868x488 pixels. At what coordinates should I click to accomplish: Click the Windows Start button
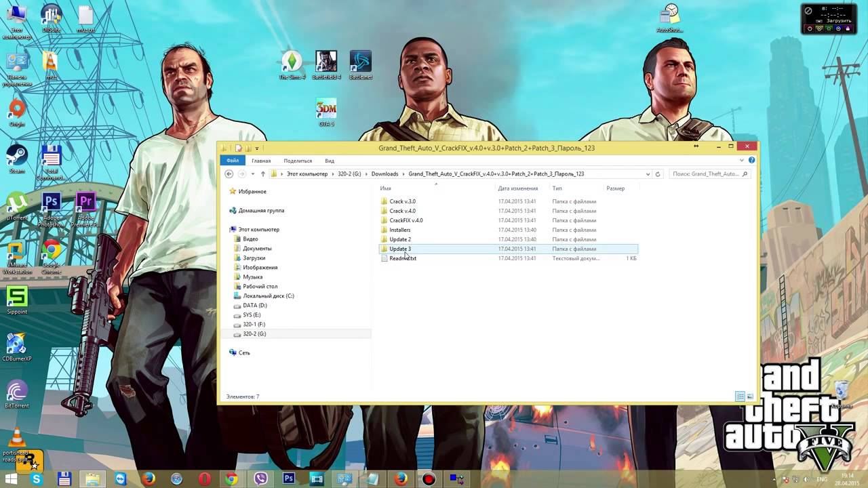click(11, 479)
